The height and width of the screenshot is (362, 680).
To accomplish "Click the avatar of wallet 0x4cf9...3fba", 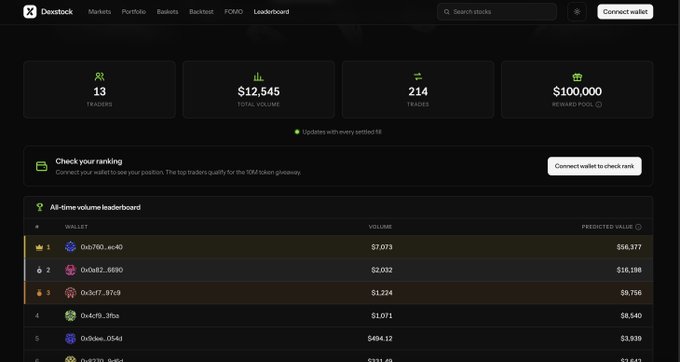I will [70, 316].
